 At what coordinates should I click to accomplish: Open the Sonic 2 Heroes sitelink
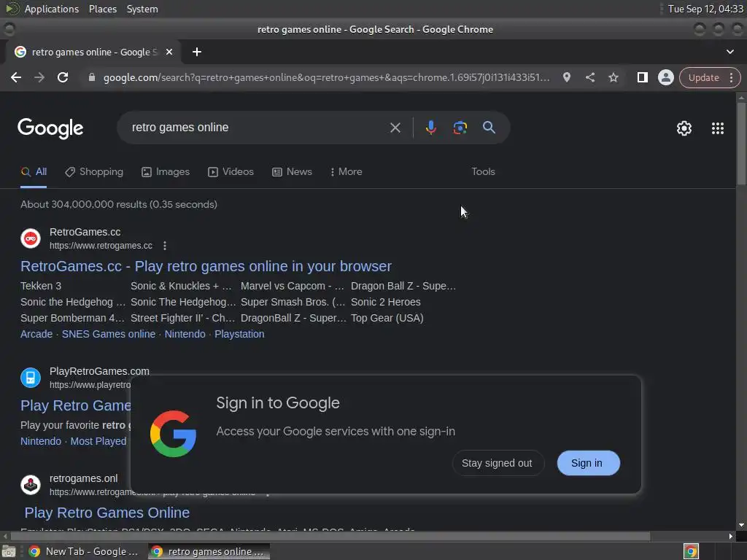(x=386, y=302)
